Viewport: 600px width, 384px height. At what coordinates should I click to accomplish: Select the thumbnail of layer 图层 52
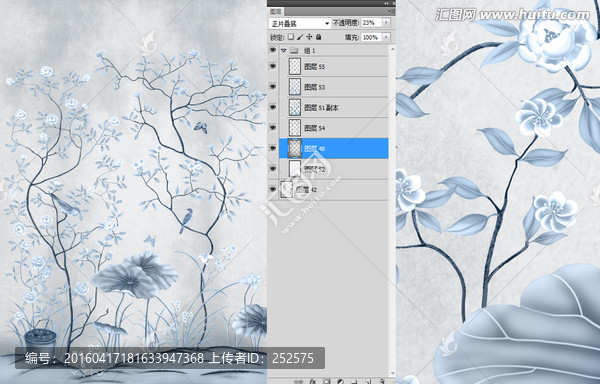[x=295, y=169]
